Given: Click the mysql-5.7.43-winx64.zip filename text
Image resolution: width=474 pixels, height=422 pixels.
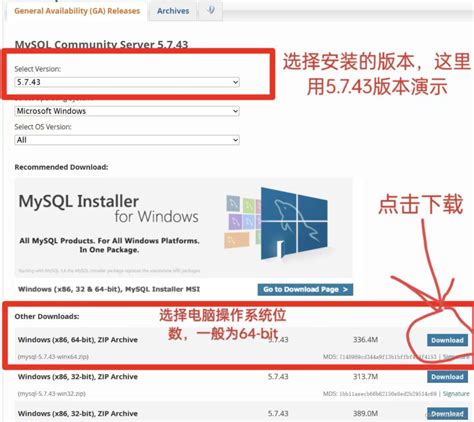Looking at the screenshot, I should click(53, 357).
